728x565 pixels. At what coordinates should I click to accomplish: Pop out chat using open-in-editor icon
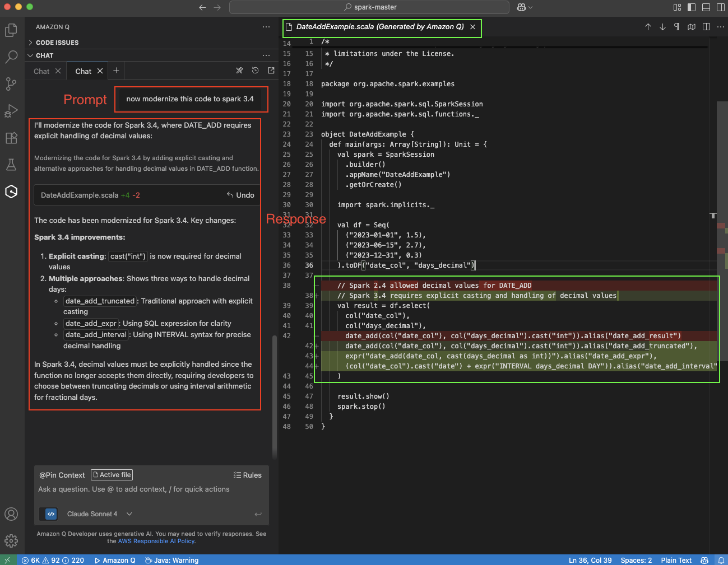click(x=271, y=71)
